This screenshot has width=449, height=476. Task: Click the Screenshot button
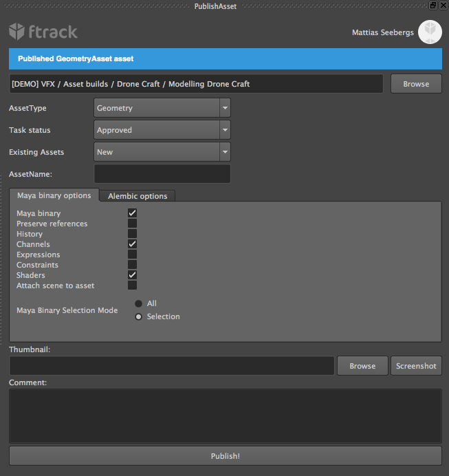pos(416,366)
